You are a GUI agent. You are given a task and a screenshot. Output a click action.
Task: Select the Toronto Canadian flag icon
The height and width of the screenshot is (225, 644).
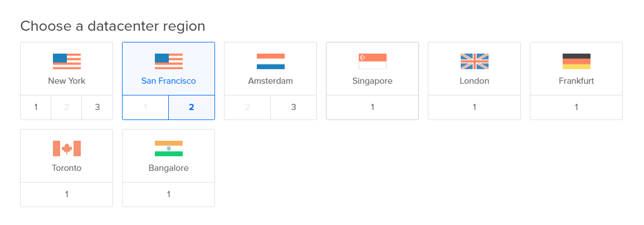tap(67, 149)
